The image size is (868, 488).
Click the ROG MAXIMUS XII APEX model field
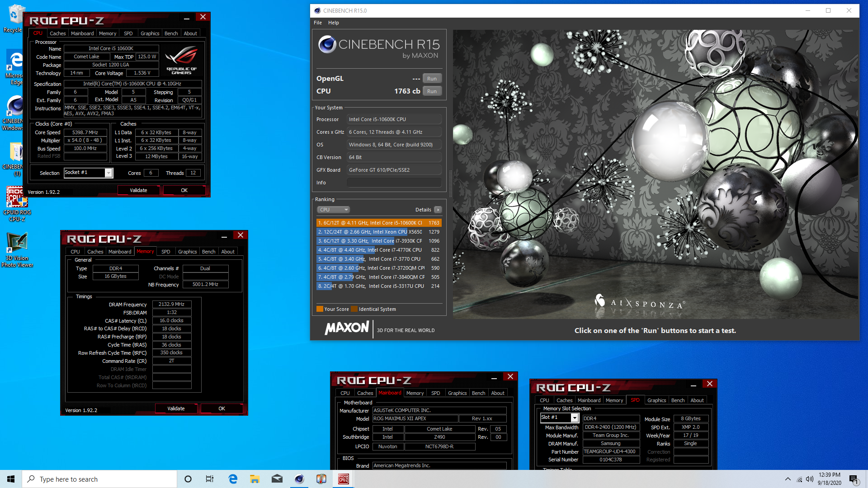415,418
